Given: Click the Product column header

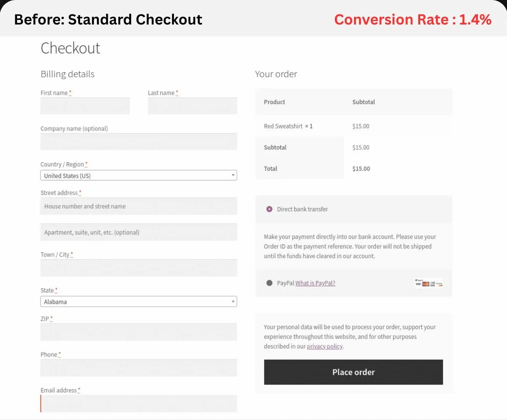Looking at the screenshot, I should tap(274, 102).
